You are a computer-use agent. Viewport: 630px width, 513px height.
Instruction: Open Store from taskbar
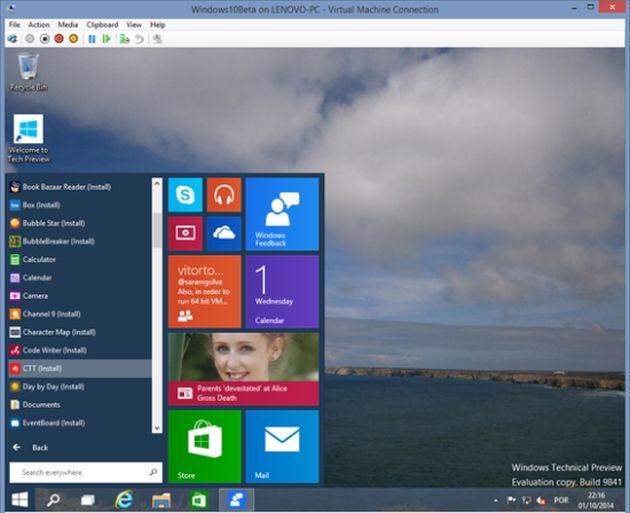(199, 500)
